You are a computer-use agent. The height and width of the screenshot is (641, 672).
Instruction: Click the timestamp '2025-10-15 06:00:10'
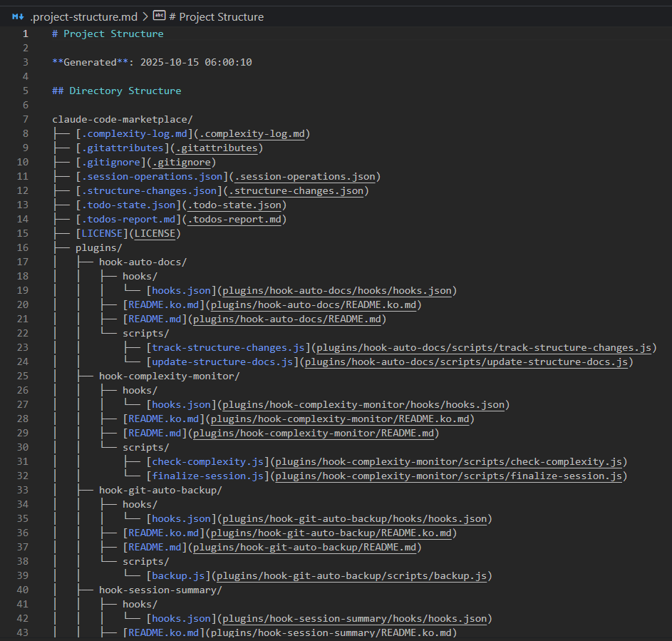[x=196, y=62]
